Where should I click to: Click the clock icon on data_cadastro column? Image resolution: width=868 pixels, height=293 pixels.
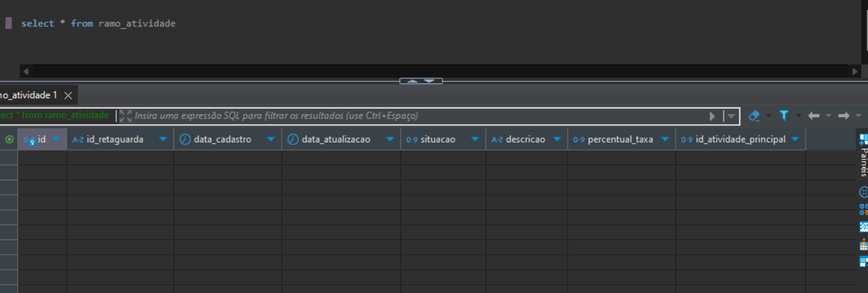(185, 139)
